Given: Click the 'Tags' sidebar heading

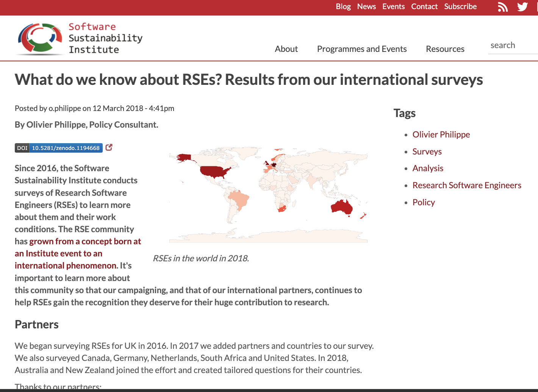Looking at the screenshot, I should [x=405, y=113].
